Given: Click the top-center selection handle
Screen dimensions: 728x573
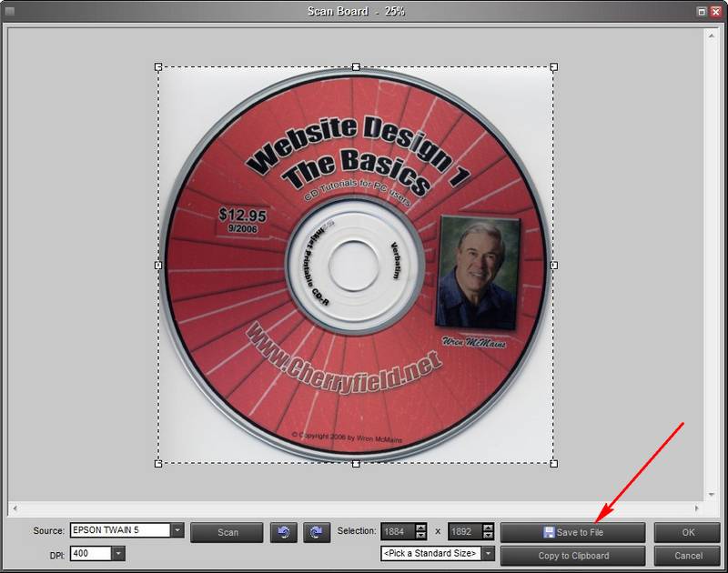Looking at the screenshot, I should 356,67.
